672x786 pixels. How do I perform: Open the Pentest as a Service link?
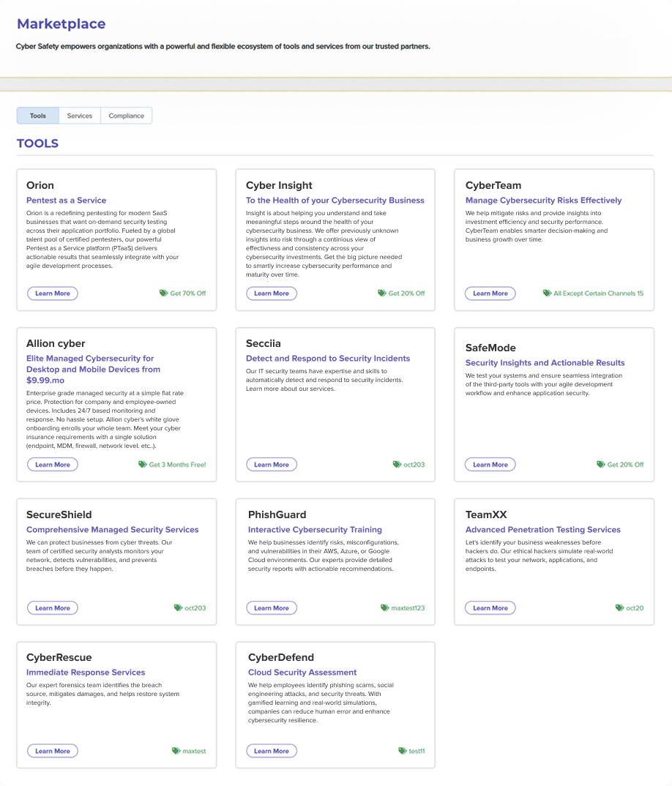[x=67, y=201]
